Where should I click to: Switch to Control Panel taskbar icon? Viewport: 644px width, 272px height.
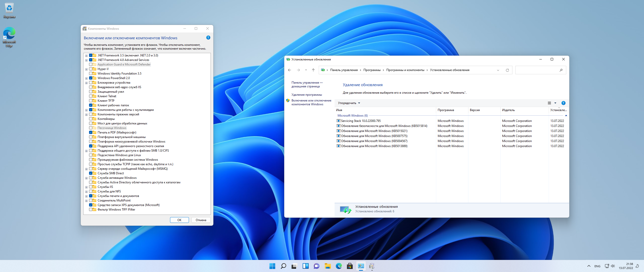pyautogui.click(x=361, y=266)
